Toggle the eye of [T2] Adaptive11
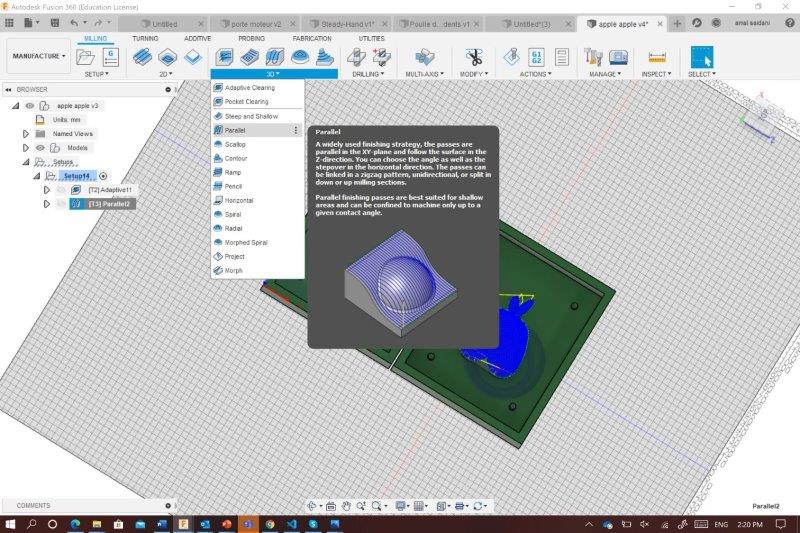Viewport: 800px width, 533px height. 61,190
